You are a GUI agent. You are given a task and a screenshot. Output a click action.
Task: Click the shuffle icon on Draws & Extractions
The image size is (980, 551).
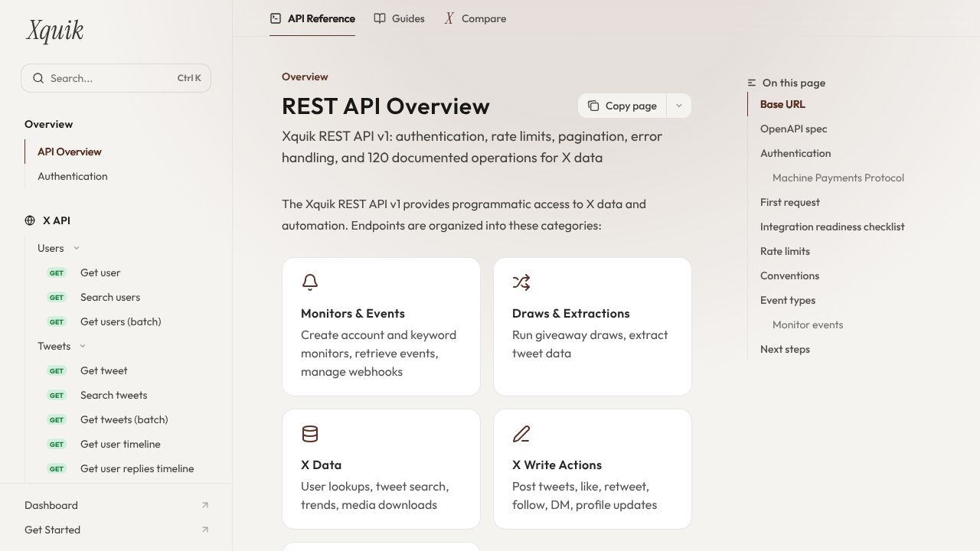(x=521, y=282)
